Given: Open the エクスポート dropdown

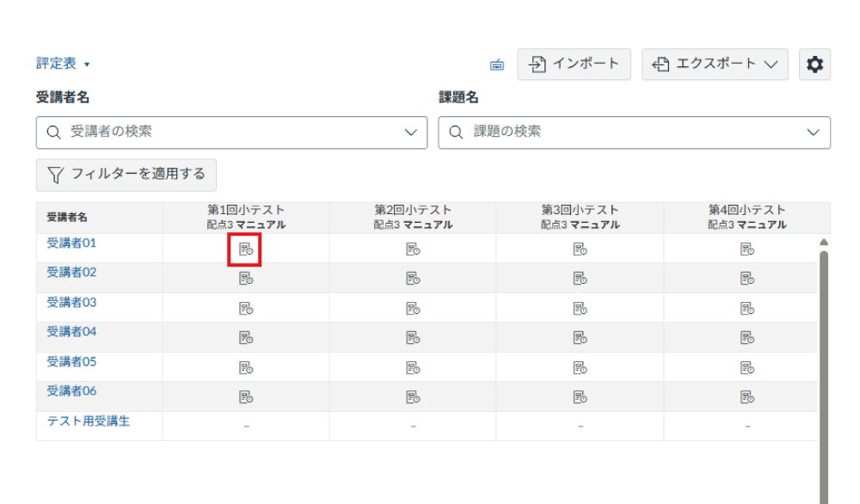Looking at the screenshot, I should click(715, 65).
